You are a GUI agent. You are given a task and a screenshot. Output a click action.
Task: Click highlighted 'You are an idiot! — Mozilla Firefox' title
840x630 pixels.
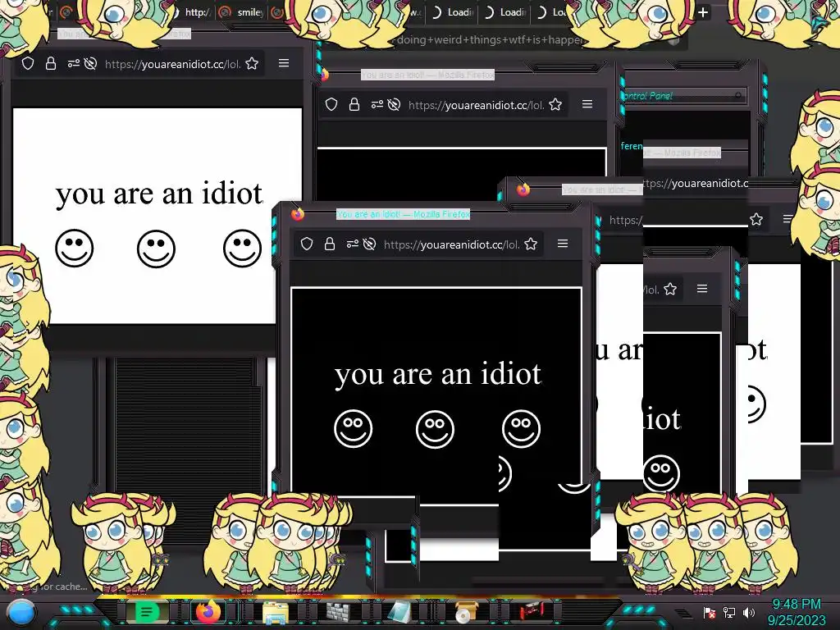[403, 214]
